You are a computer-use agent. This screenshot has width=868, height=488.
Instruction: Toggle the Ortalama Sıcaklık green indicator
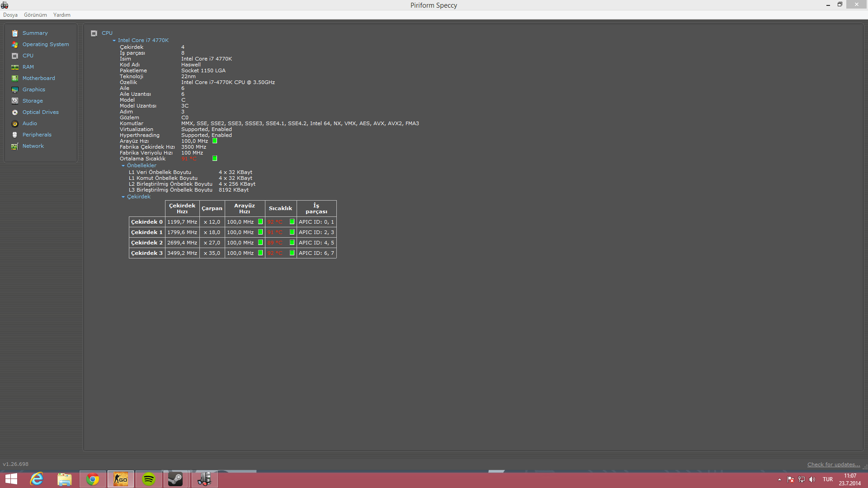(215, 159)
